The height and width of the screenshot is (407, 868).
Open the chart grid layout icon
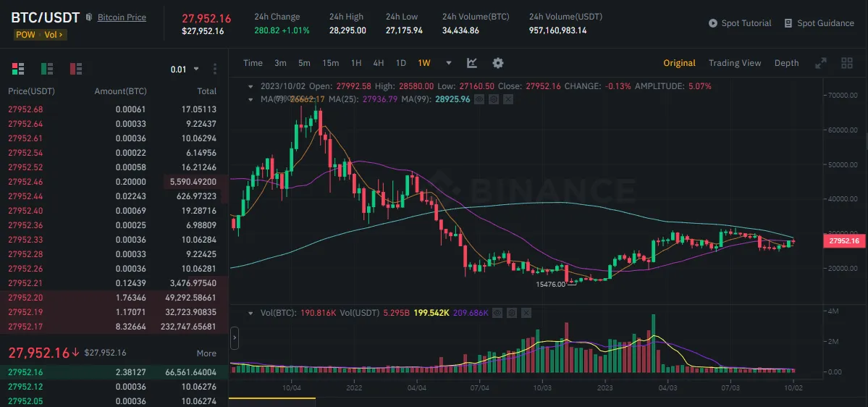846,63
